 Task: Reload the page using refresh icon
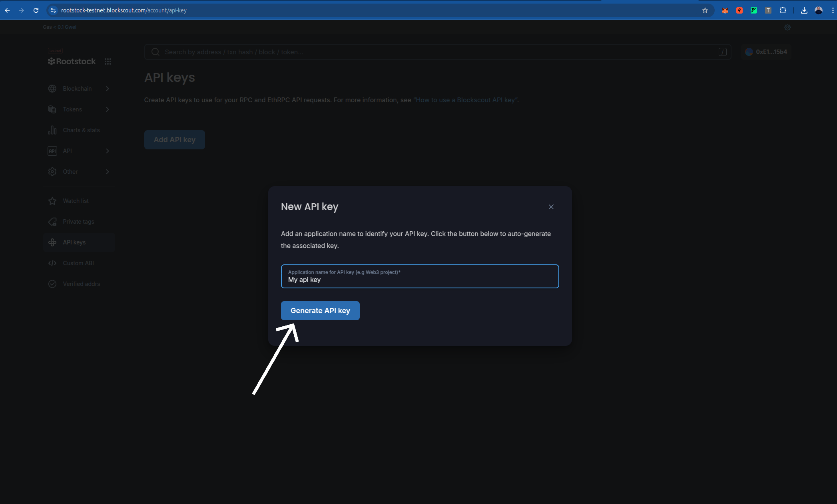click(x=36, y=10)
